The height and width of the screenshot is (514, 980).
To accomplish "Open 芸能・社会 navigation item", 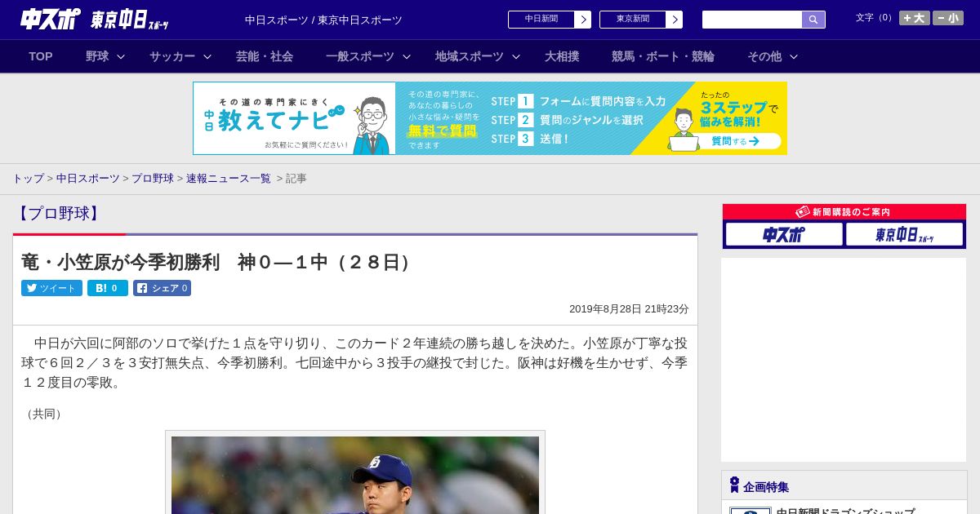I will [x=265, y=56].
